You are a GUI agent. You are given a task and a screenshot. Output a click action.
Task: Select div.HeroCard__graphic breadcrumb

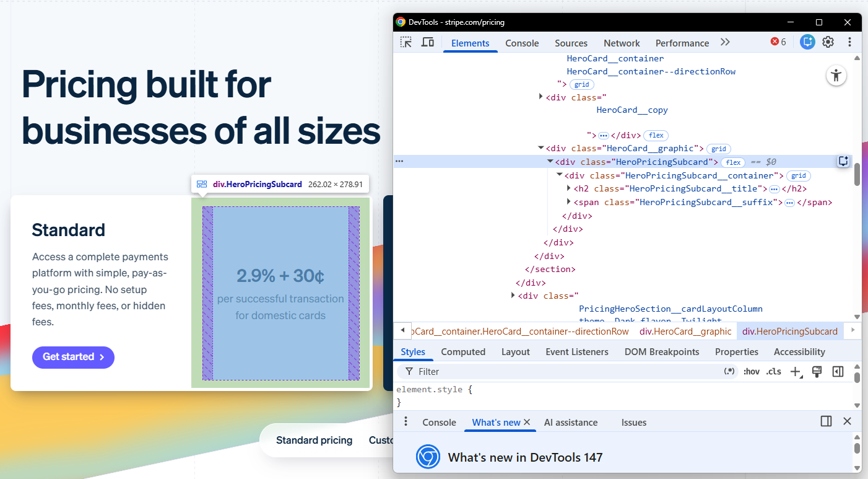[x=685, y=332]
